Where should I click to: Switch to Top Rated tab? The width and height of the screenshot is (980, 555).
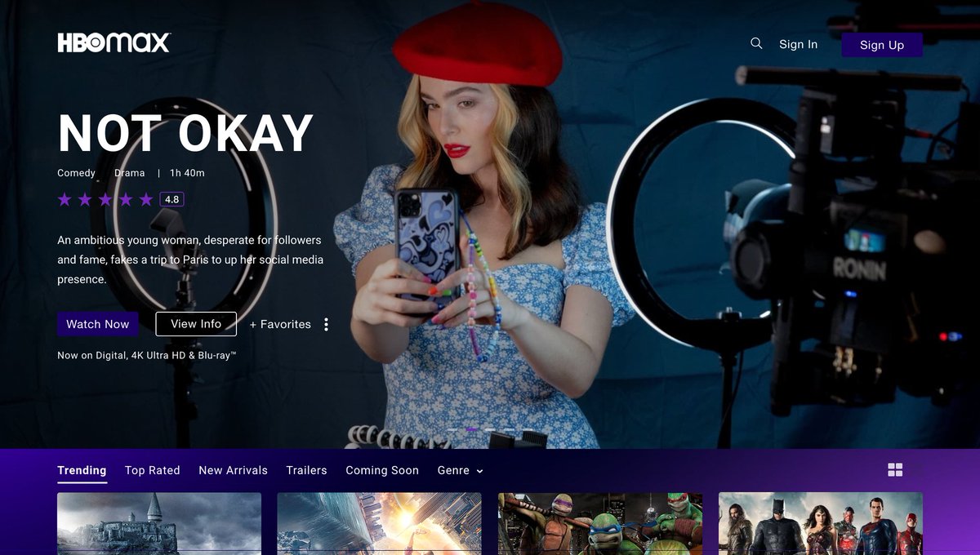152,470
